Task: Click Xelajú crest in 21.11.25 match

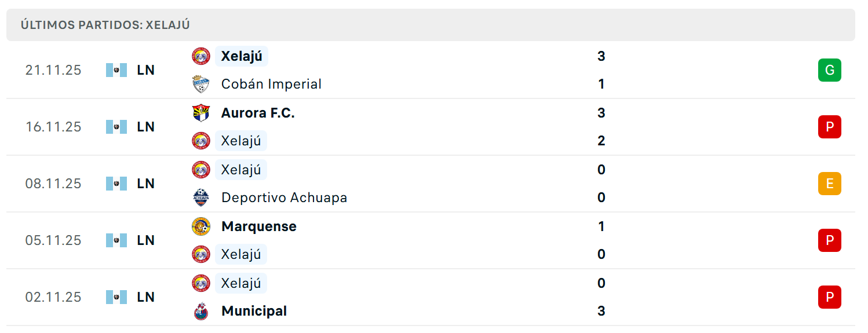Action: click(201, 56)
